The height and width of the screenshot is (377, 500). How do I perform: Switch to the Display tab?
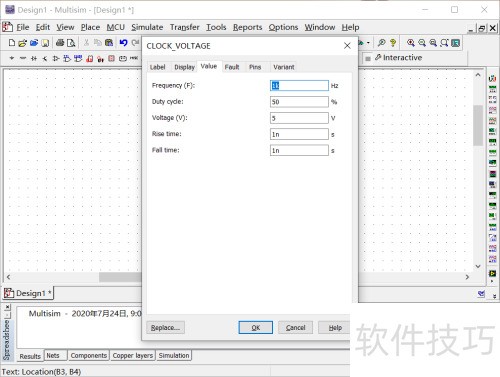(x=184, y=67)
